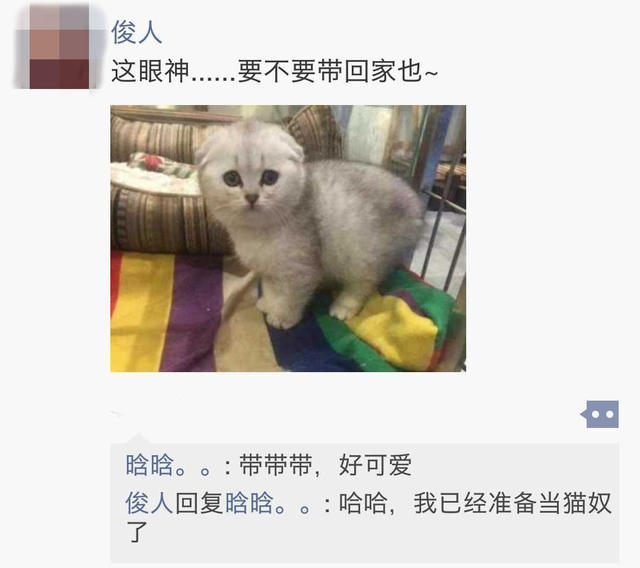Select the caption text 这眼神......要不要带回家也~

click(274, 71)
